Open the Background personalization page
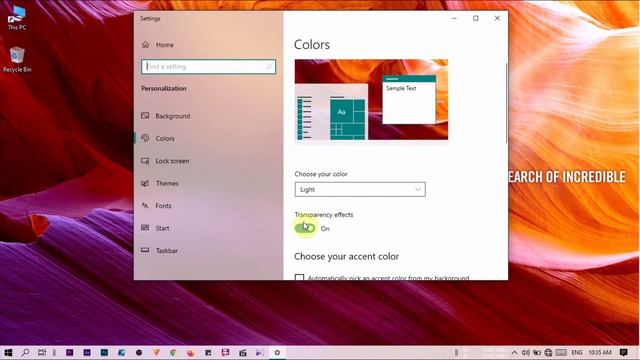This screenshot has height=360, width=640. pos(165,116)
